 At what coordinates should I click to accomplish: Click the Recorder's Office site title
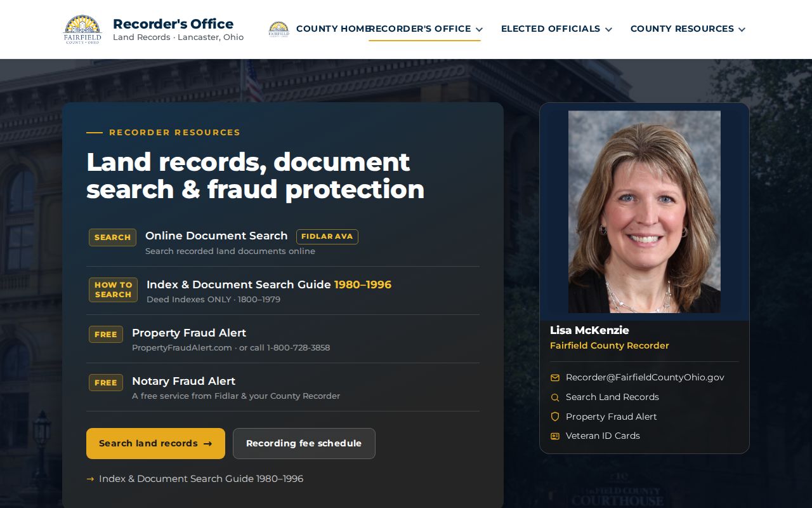point(173,23)
